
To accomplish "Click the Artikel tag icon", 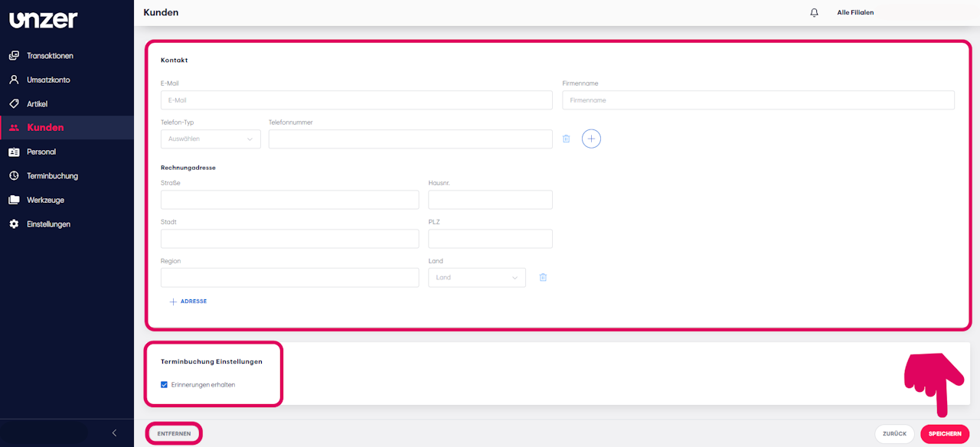I will 14,103.
